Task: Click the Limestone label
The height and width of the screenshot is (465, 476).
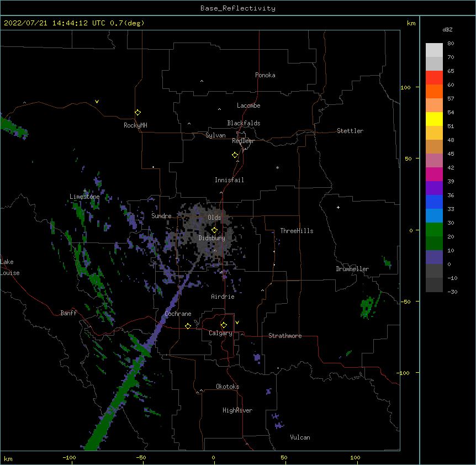Action: 84,197
